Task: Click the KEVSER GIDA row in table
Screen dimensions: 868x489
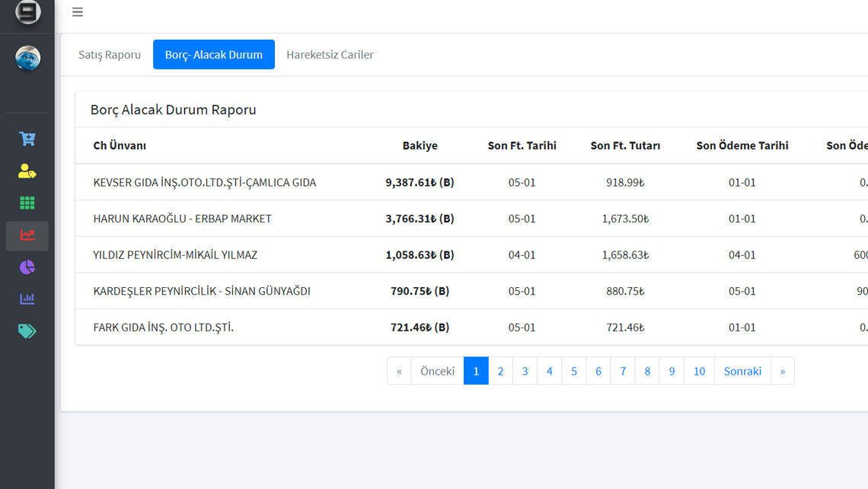Action: pyautogui.click(x=205, y=183)
